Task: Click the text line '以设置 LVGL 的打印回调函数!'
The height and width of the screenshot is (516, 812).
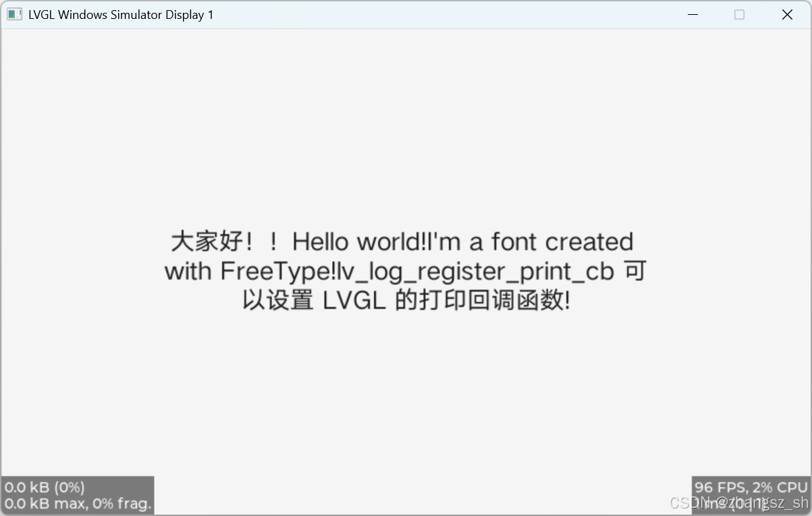Action: 406,301
